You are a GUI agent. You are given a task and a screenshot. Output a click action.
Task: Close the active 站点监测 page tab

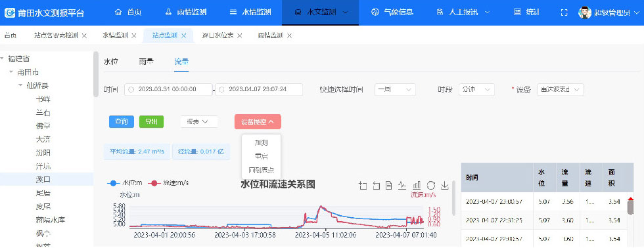coord(183,35)
